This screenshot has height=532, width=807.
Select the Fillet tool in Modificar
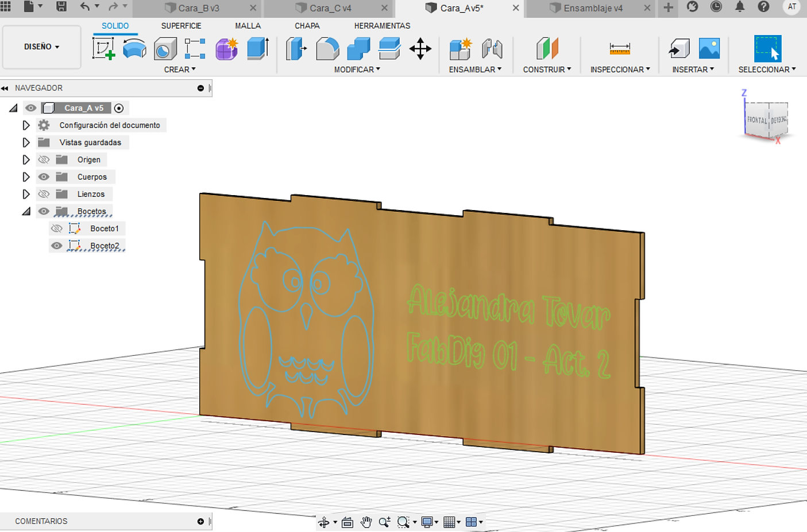[327, 49]
